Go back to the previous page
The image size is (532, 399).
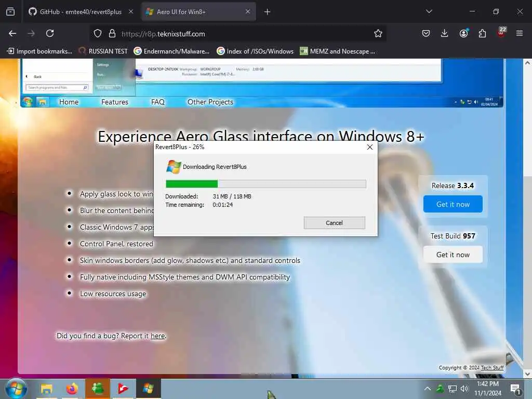click(x=12, y=33)
